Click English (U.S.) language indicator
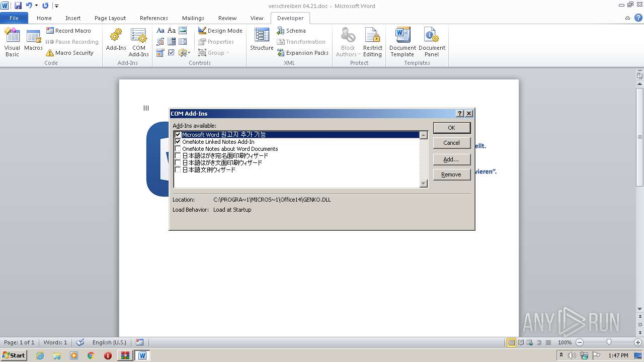Image resolution: width=644 pixels, height=362 pixels. point(109,342)
